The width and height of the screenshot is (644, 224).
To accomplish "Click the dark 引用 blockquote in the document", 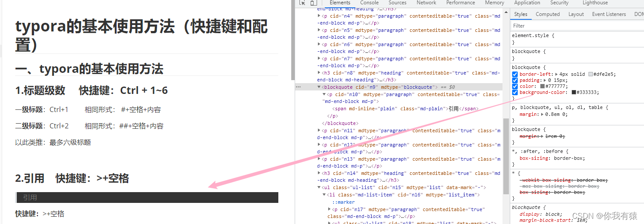I will coord(147,197).
